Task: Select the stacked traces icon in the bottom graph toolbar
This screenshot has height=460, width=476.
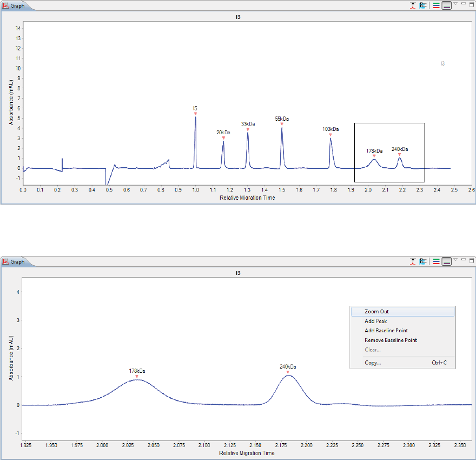Action: 436,261
